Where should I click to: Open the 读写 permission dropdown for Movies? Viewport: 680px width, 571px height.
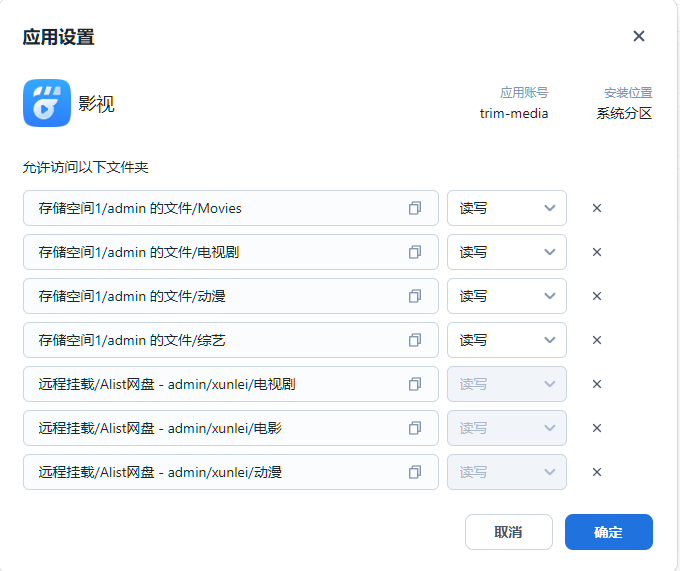click(507, 208)
